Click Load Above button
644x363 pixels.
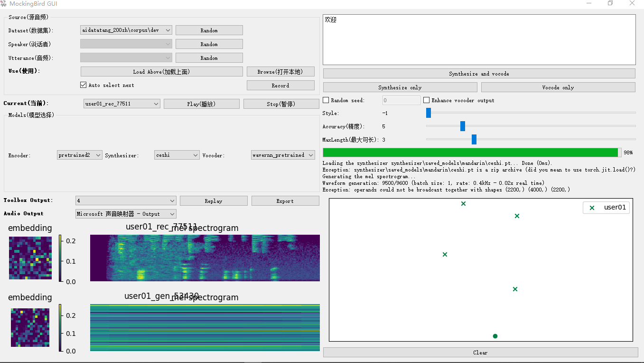[162, 72]
